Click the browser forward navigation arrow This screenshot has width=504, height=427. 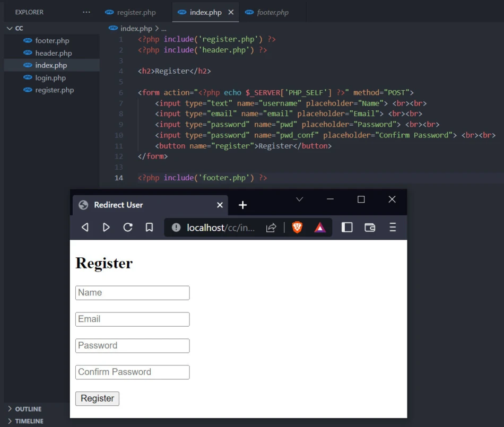tap(106, 228)
